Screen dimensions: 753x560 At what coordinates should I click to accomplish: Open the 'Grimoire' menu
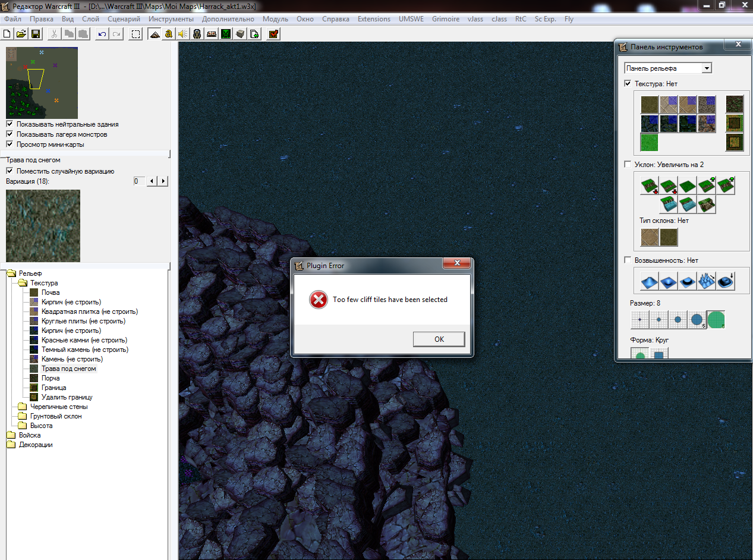click(x=446, y=19)
